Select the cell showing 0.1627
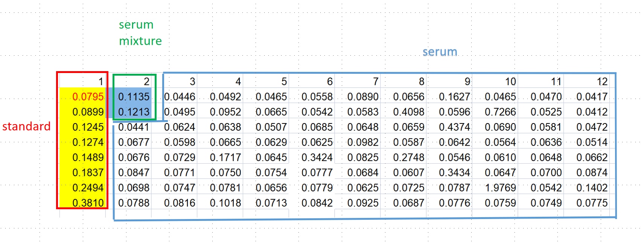 (x=454, y=97)
